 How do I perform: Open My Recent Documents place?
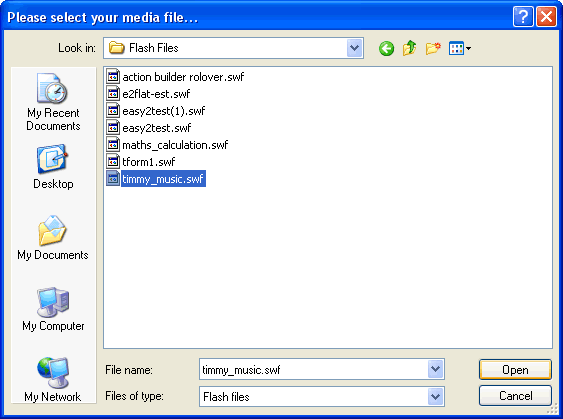point(53,102)
